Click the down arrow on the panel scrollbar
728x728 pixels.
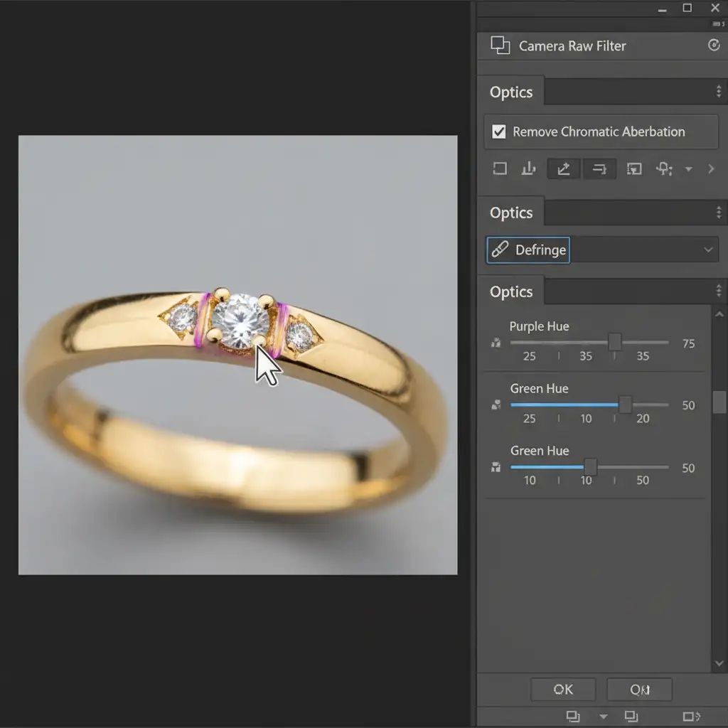(x=719, y=663)
